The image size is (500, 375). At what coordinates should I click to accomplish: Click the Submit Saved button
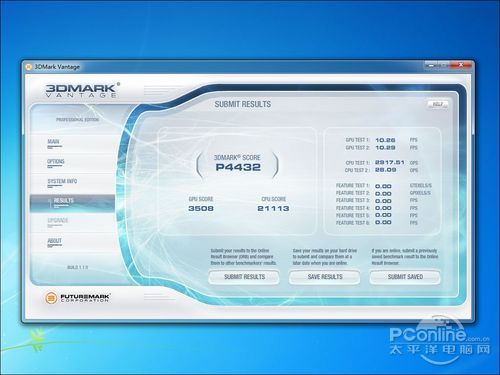tap(405, 277)
